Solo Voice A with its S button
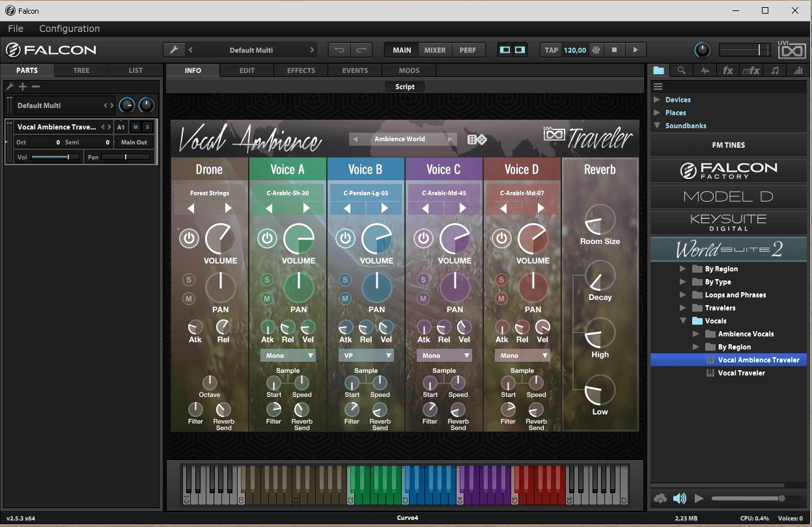The image size is (812, 527). coord(267,280)
